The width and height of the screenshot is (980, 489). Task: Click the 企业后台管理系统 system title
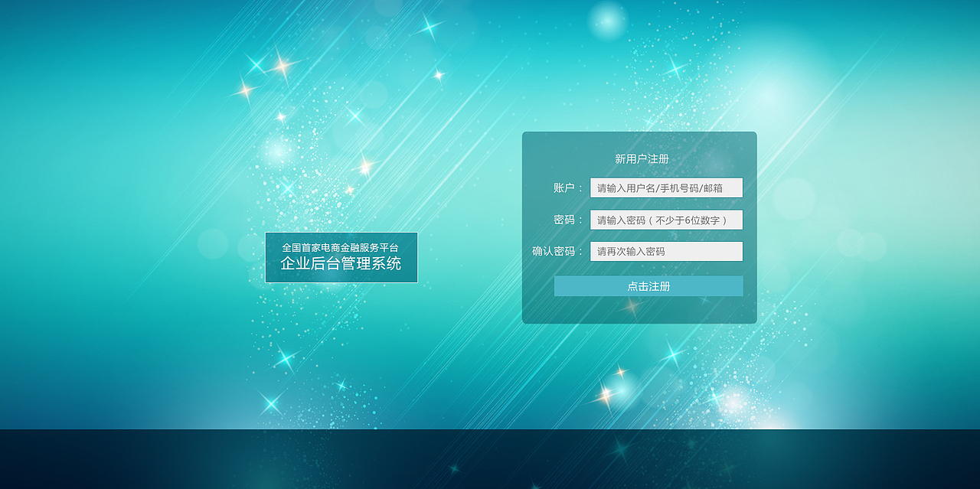pyautogui.click(x=341, y=262)
